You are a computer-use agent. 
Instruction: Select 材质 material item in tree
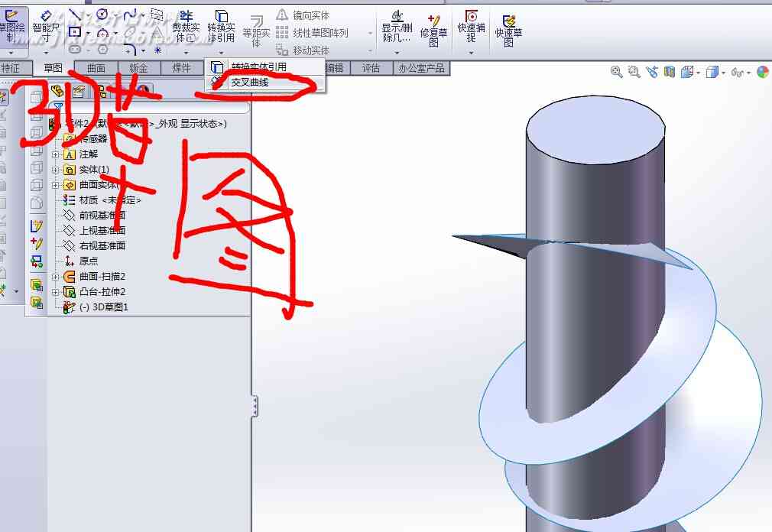[102, 200]
